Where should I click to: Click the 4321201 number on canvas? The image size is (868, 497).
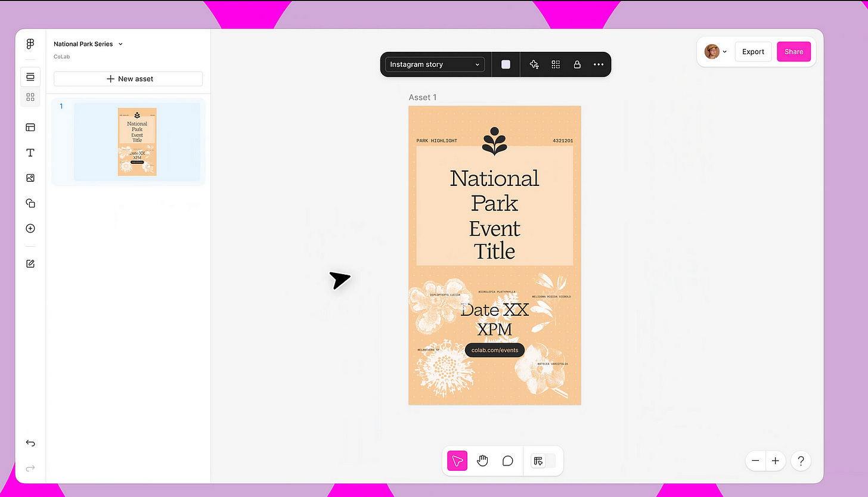[563, 141]
